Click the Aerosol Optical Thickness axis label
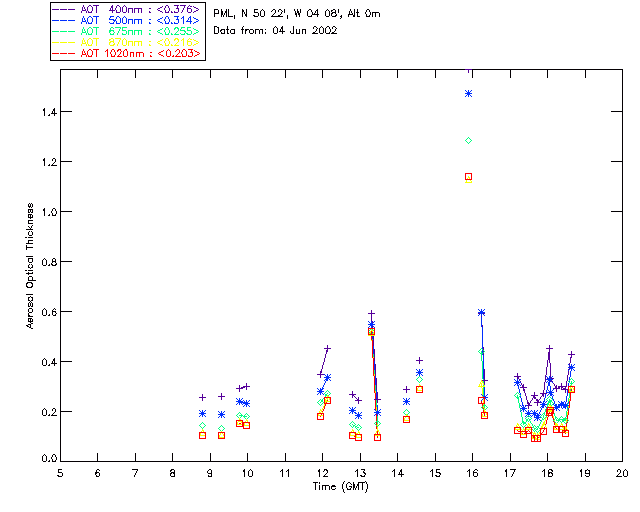 point(30,266)
